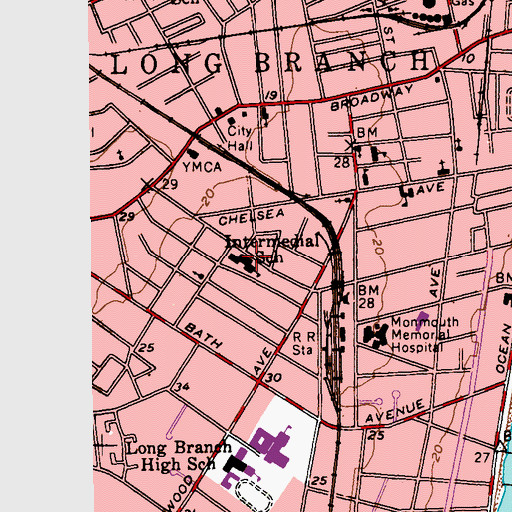Viewport: 512px width, 512px height.
Task: Select the BROADWAY street label
Action: [x=372, y=98]
